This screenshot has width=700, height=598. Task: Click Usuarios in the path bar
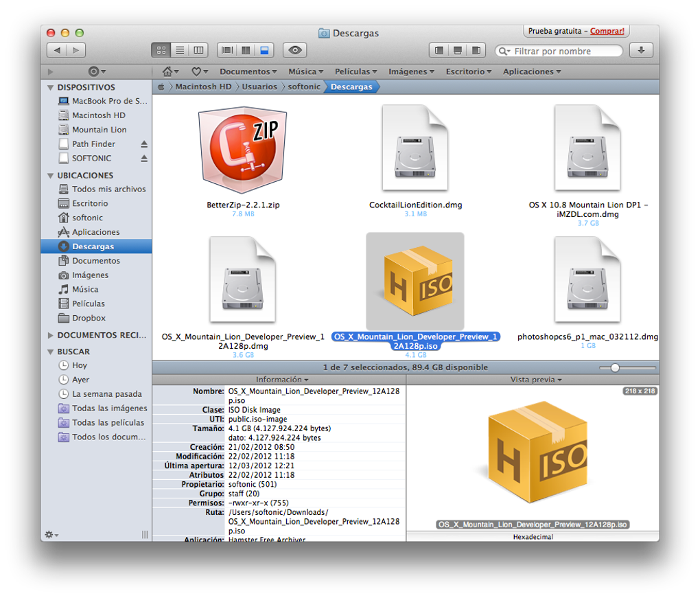tap(259, 87)
